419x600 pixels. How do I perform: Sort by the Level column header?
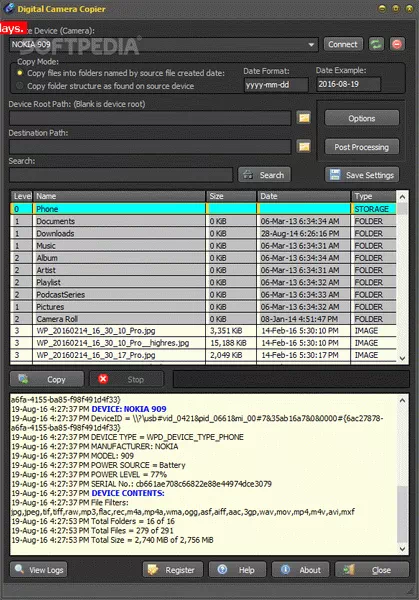(22, 196)
